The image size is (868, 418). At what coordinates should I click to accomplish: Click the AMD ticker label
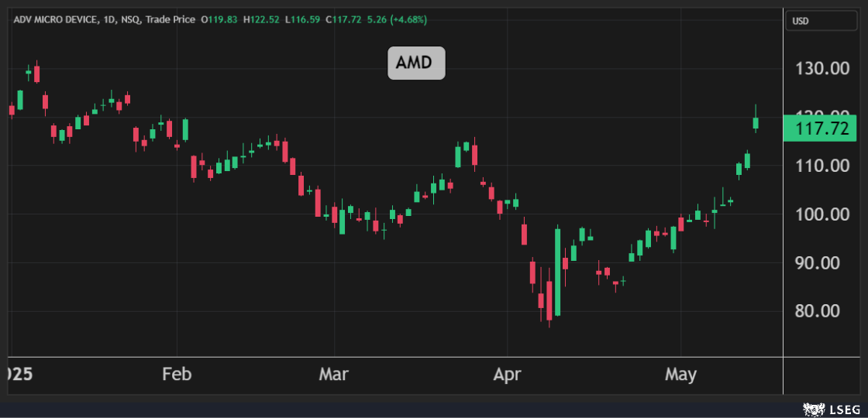click(x=416, y=63)
